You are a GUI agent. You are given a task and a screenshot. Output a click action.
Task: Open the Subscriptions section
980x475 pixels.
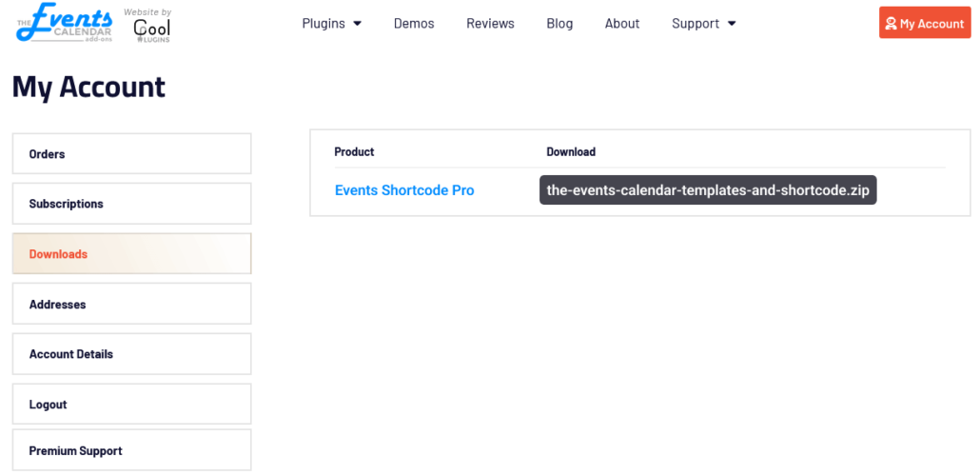131,204
